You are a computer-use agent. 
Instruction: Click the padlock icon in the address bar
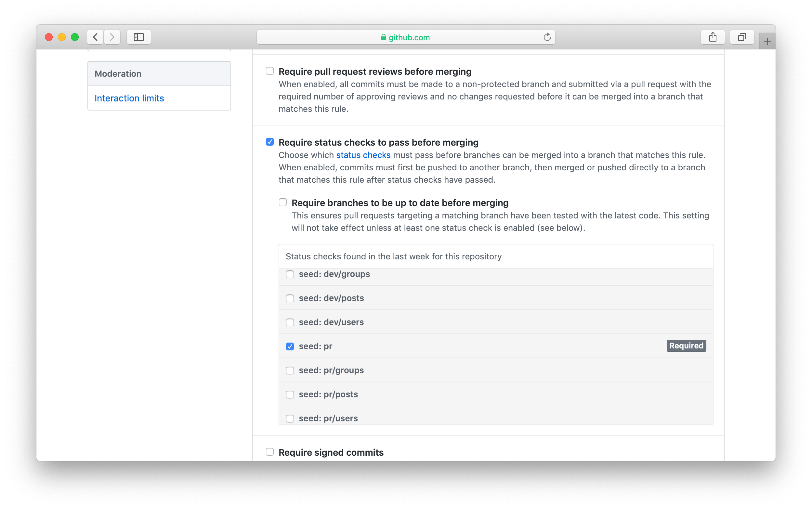coord(383,37)
